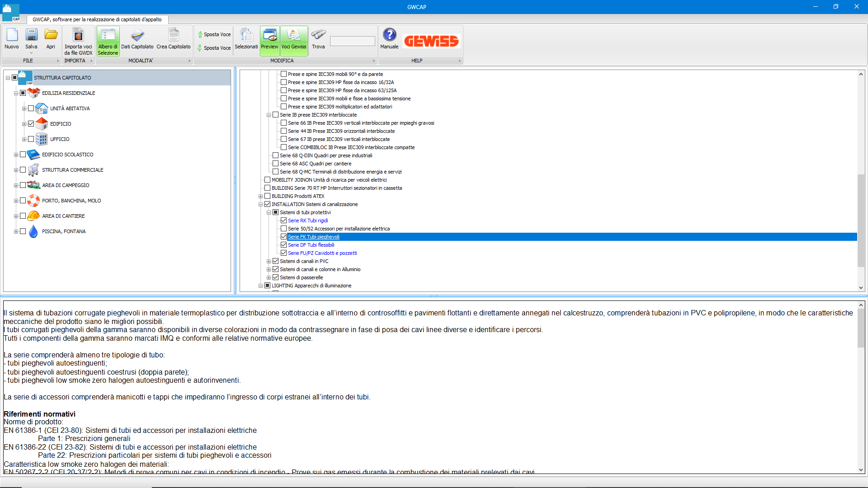This screenshot has height=488, width=868.
Task: Open FILE group dialog launcher
Action: 57,61
